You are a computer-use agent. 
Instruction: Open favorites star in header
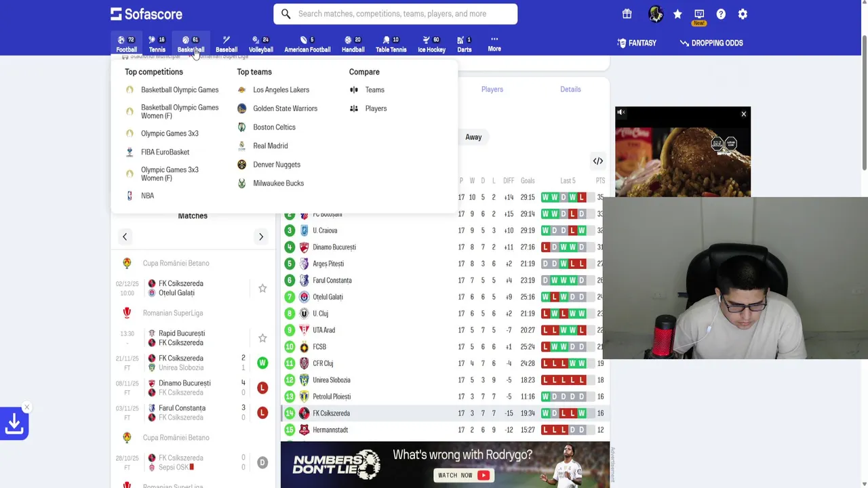point(677,14)
